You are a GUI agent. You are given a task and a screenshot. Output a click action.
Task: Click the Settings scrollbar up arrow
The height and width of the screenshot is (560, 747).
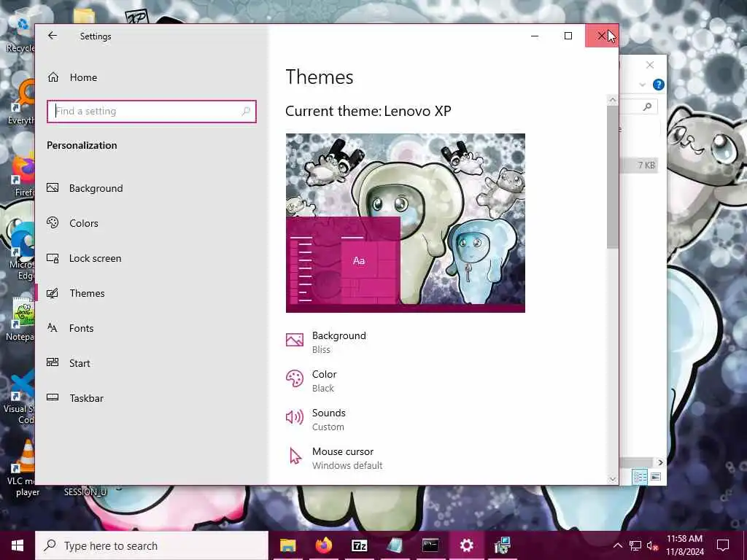(x=613, y=100)
